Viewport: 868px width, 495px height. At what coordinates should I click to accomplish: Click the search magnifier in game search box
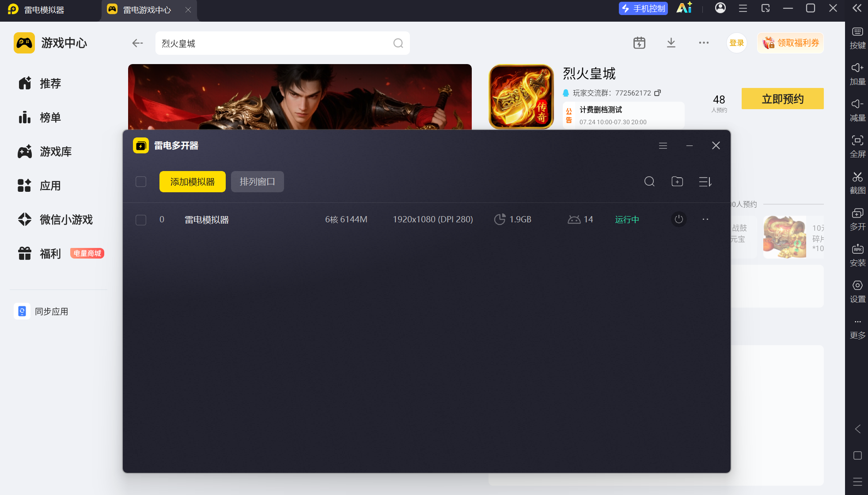[398, 43]
